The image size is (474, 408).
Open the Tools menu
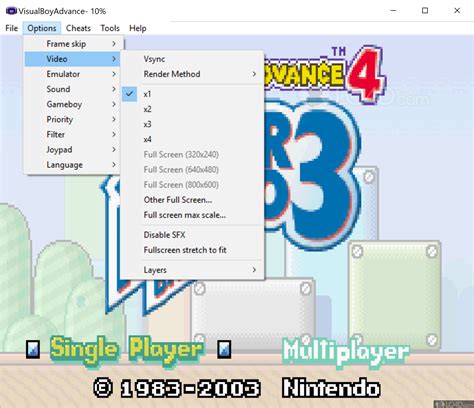[110, 28]
